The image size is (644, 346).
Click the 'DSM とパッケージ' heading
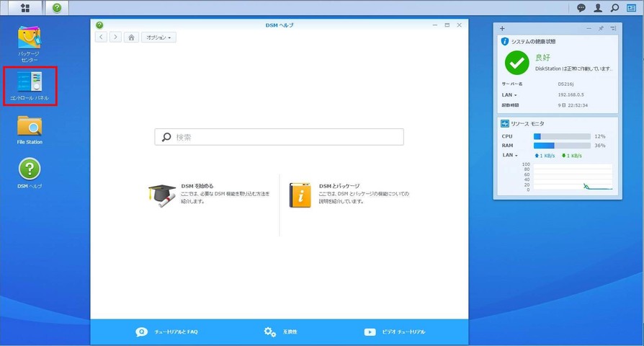339,186
